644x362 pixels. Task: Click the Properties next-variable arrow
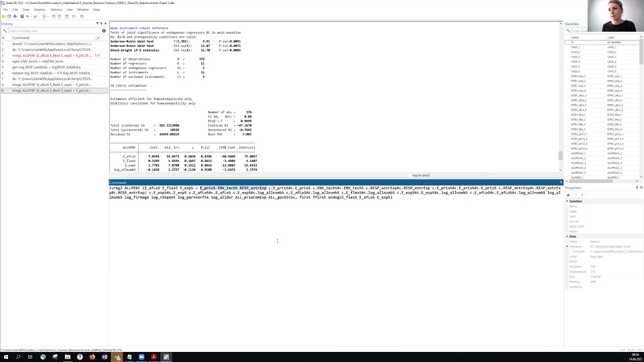pyautogui.click(x=582, y=195)
